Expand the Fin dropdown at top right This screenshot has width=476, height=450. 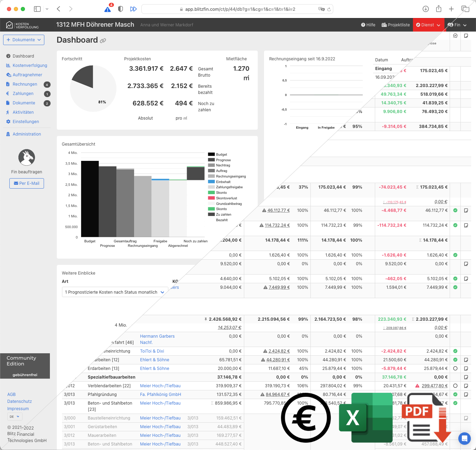[x=457, y=25]
